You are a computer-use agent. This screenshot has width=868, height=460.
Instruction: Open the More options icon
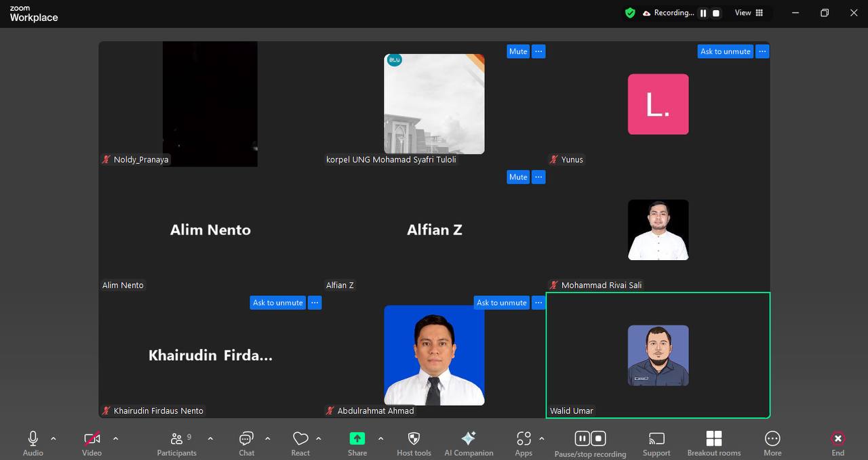coord(772,438)
